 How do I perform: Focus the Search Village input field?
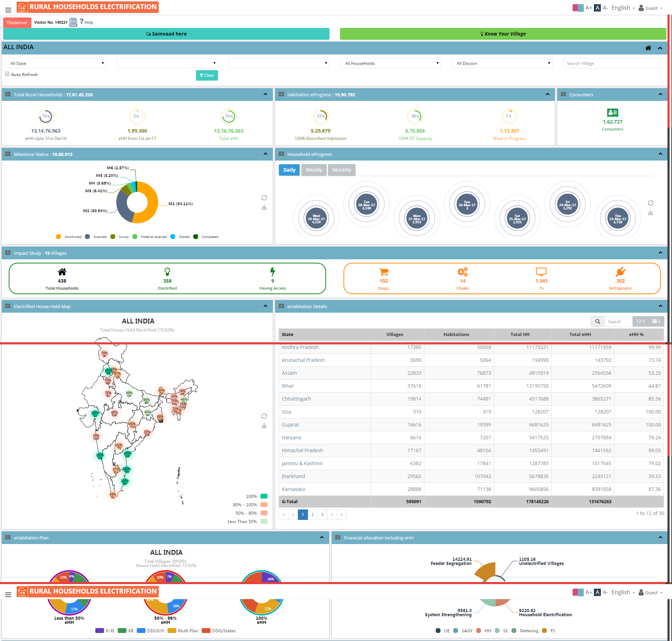pos(614,63)
